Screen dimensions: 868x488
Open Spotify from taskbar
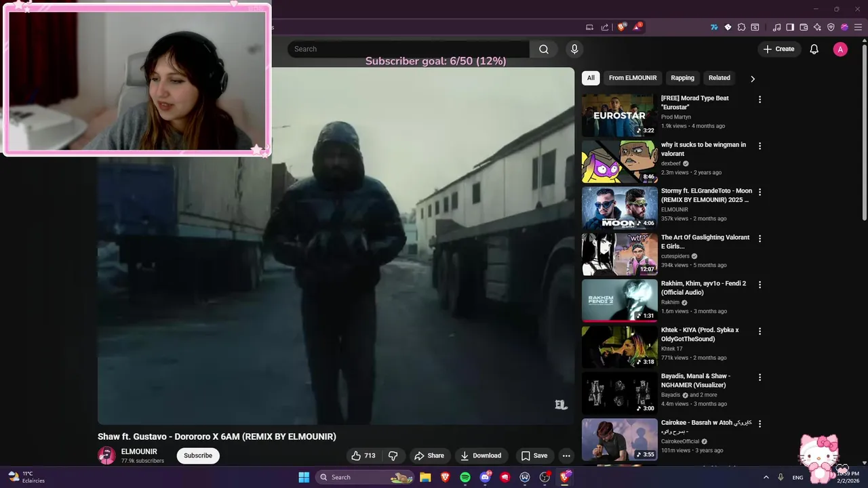click(x=465, y=477)
